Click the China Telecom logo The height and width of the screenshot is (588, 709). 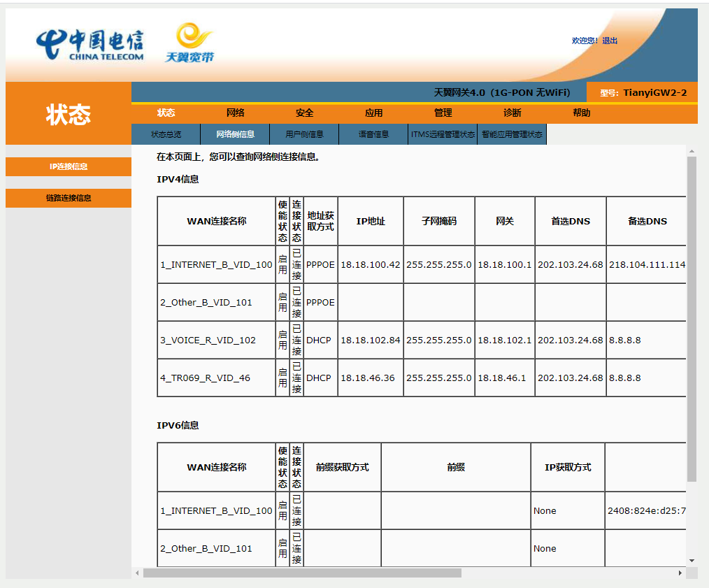pos(90,44)
